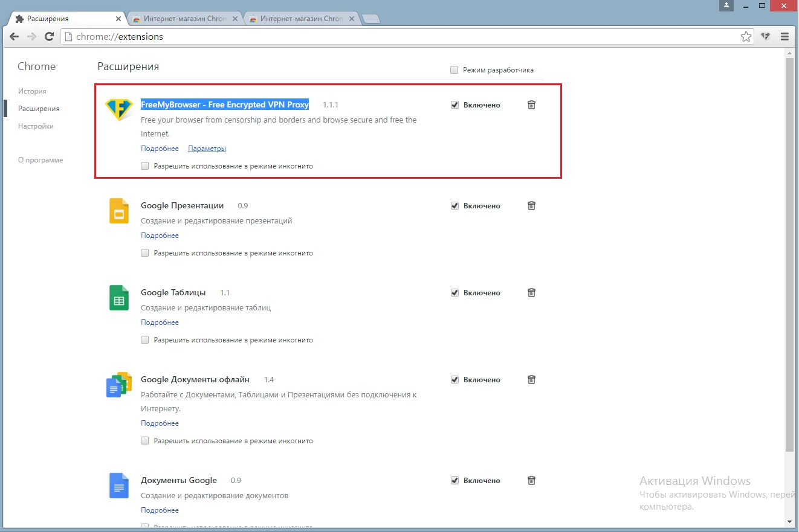
Task: Click the Google Презентации yellow icon
Action: point(119,211)
